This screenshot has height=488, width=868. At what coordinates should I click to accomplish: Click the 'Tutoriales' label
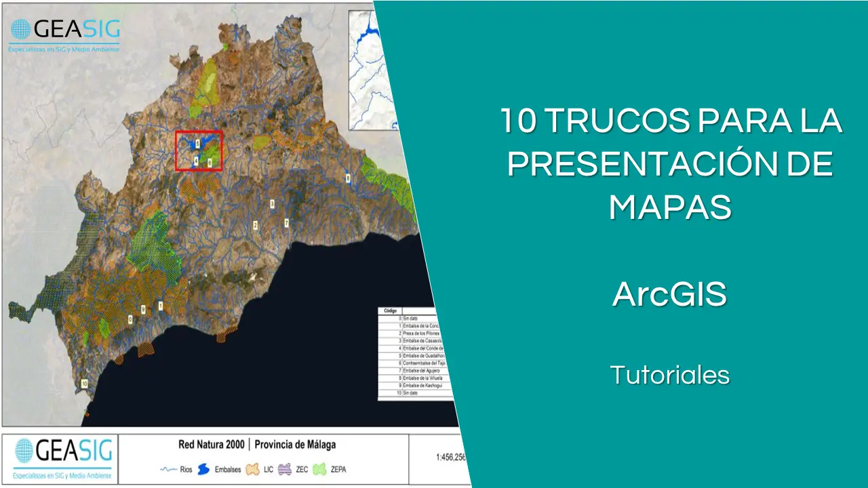669,375
